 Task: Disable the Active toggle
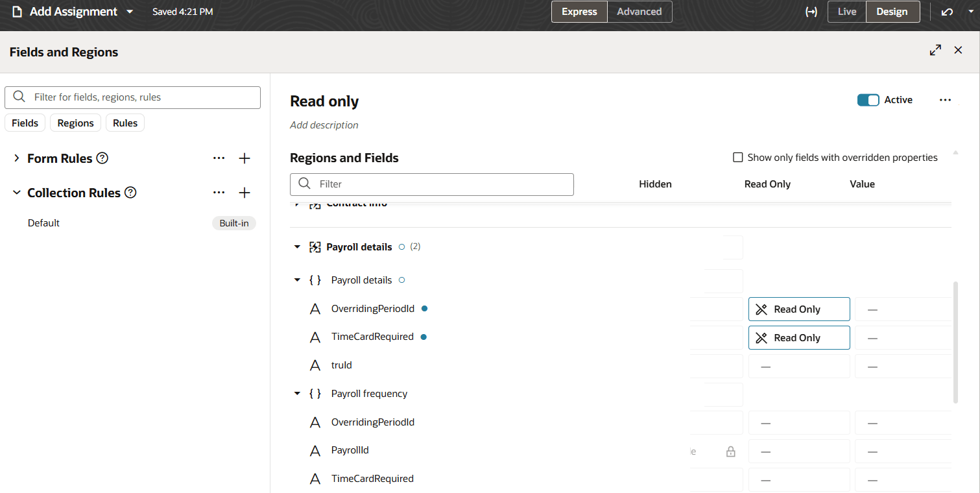click(x=868, y=99)
